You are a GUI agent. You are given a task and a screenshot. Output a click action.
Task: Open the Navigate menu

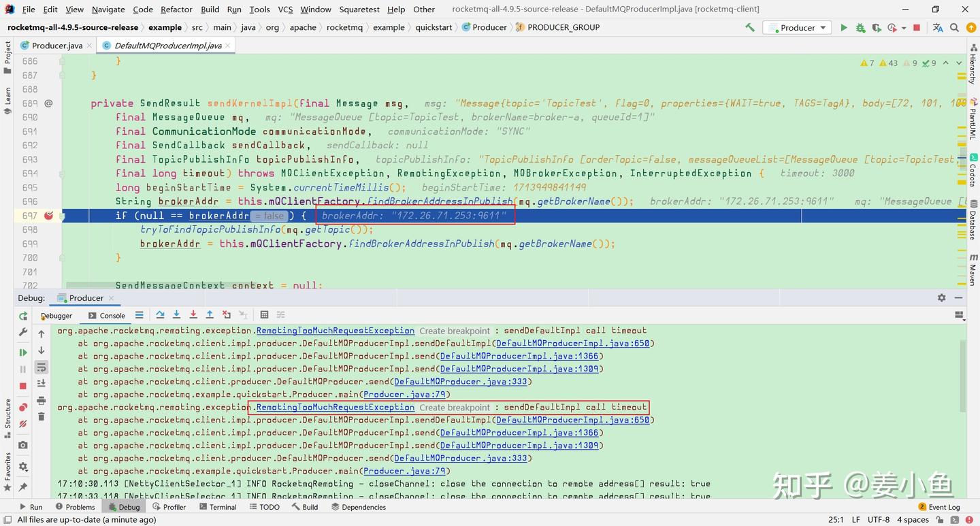click(x=108, y=9)
